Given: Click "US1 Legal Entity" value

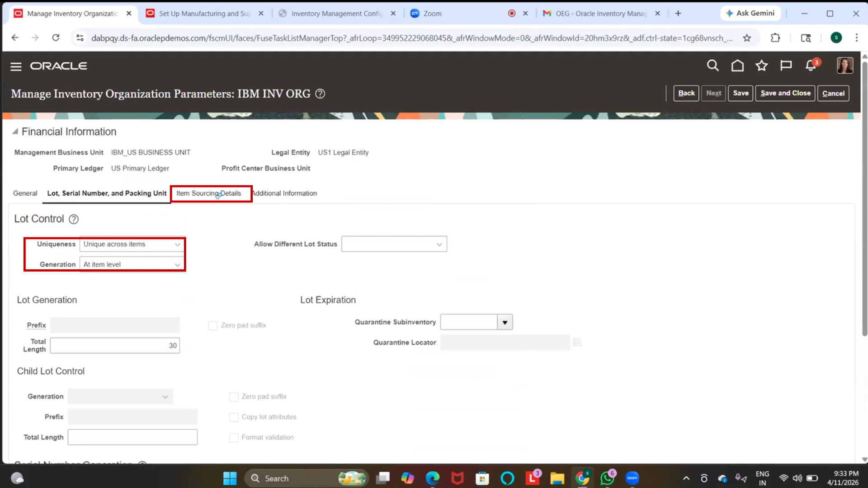Looking at the screenshot, I should (343, 153).
